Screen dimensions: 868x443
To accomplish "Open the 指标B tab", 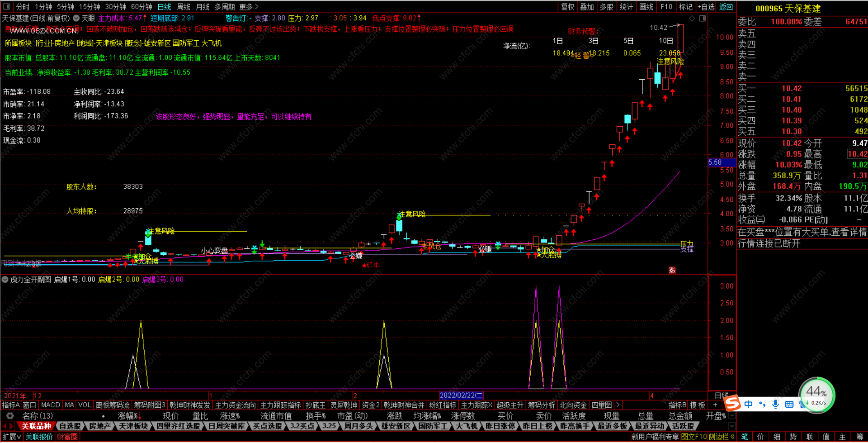I will pyautogui.click(x=677, y=405).
